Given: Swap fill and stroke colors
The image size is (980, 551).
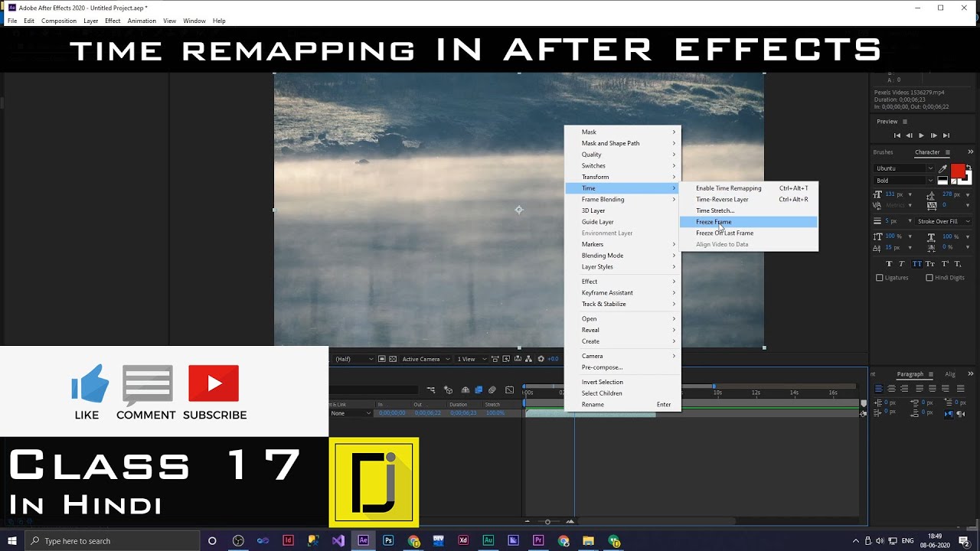Looking at the screenshot, I should pos(969,168).
